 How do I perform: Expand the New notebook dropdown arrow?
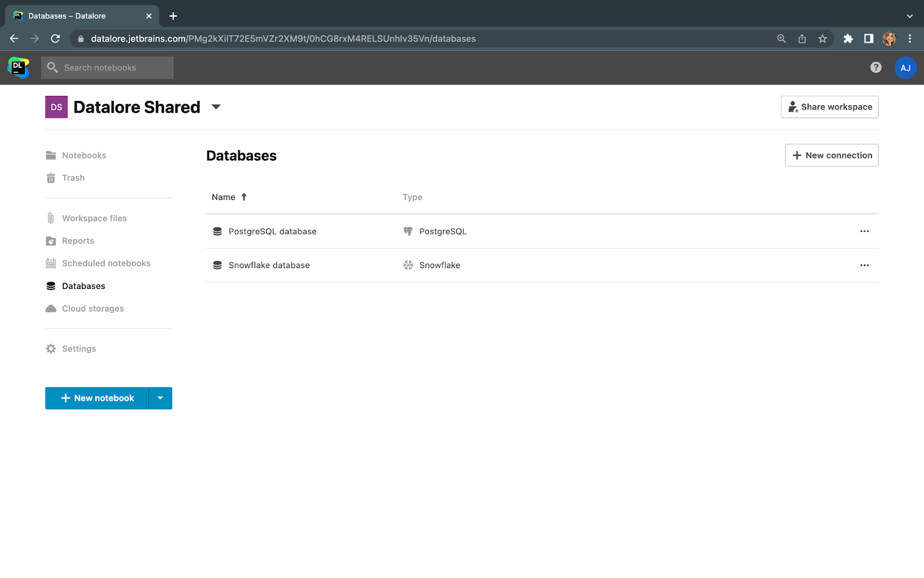point(161,398)
